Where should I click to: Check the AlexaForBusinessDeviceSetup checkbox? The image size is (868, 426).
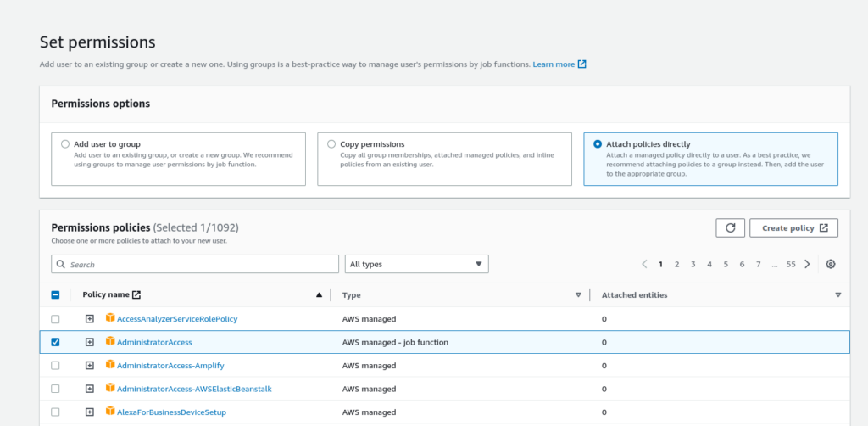[55, 412]
